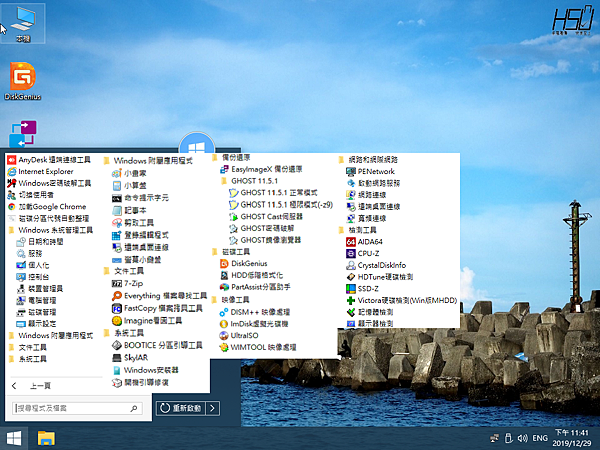Click the network tray icon
600x450 pixels.
pos(494,438)
